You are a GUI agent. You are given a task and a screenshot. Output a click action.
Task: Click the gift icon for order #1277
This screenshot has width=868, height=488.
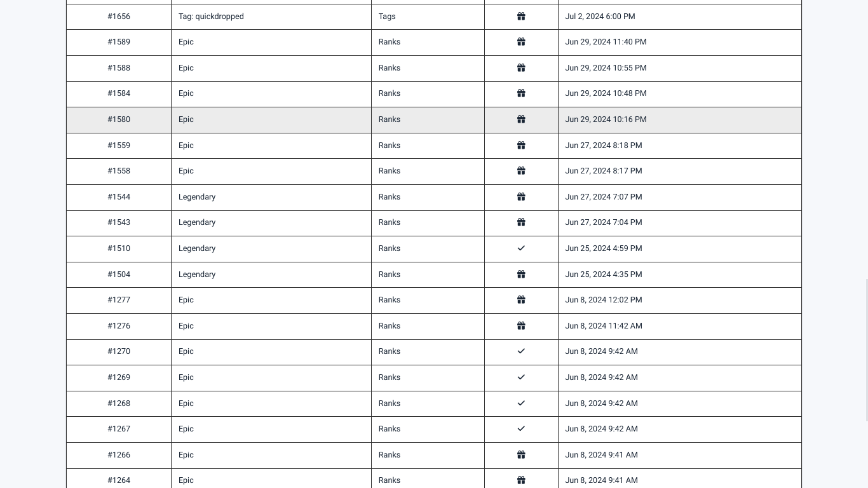(x=521, y=300)
